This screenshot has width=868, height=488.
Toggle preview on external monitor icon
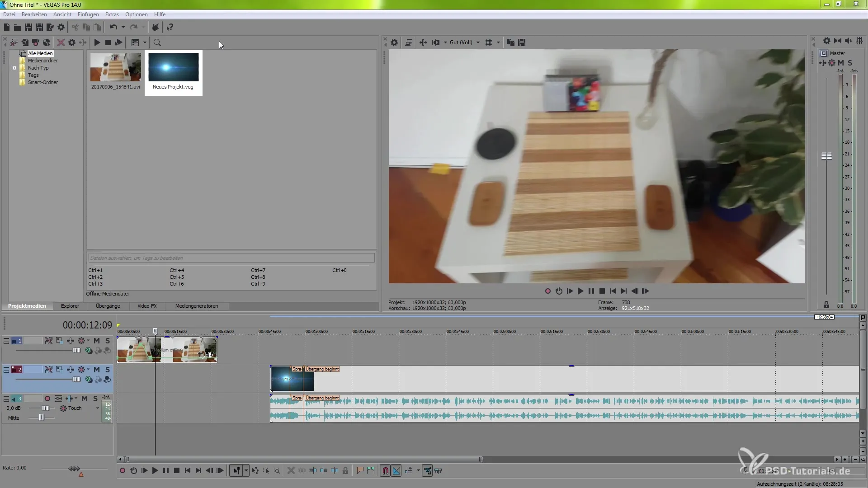[x=409, y=42]
